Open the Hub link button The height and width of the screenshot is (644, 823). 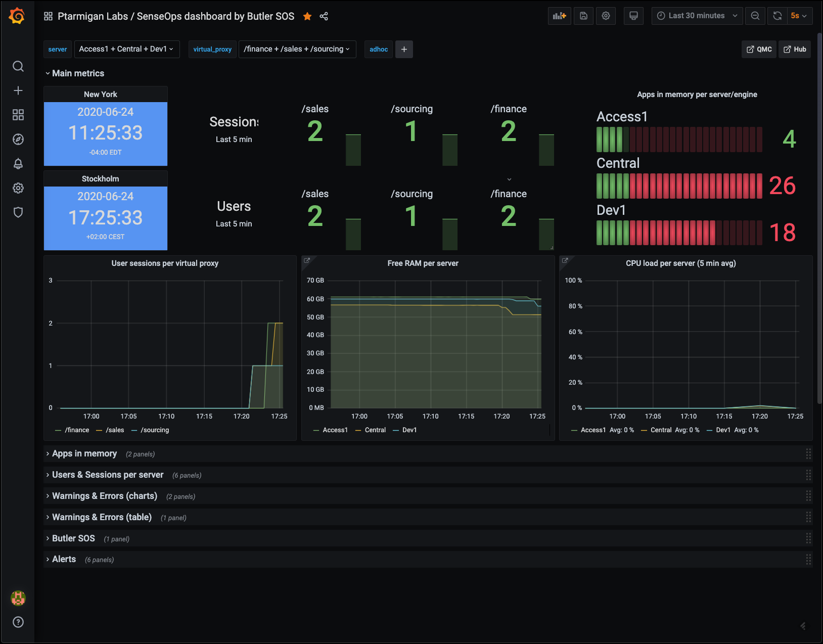pos(794,49)
